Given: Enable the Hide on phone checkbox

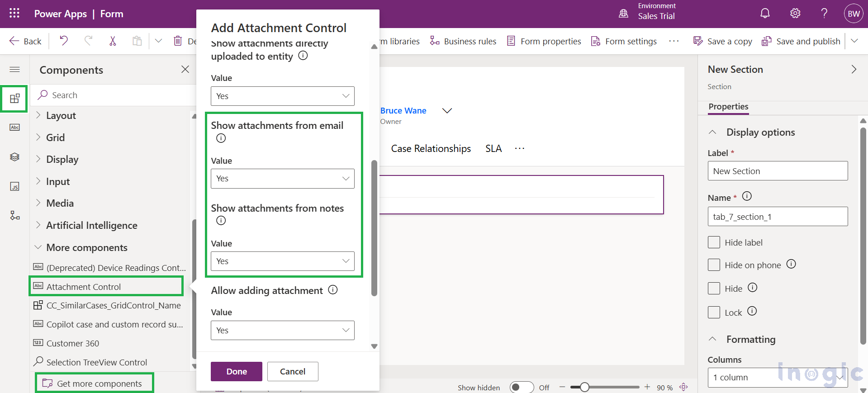Looking at the screenshot, I should [714, 265].
